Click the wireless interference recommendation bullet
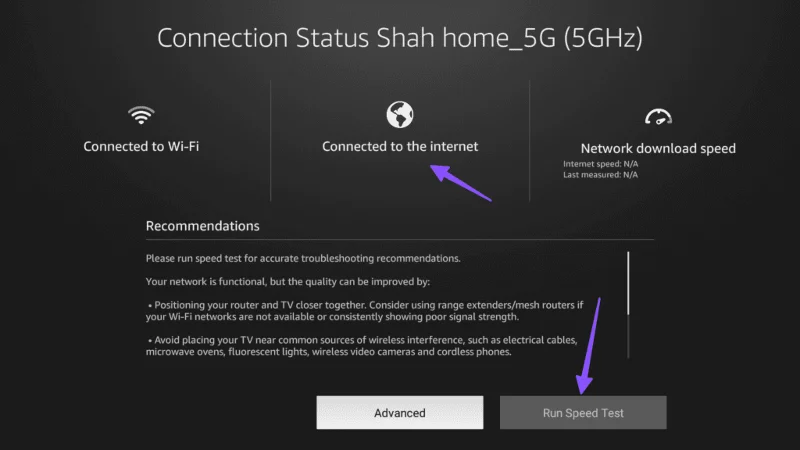The image size is (800, 450). (361, 346)
